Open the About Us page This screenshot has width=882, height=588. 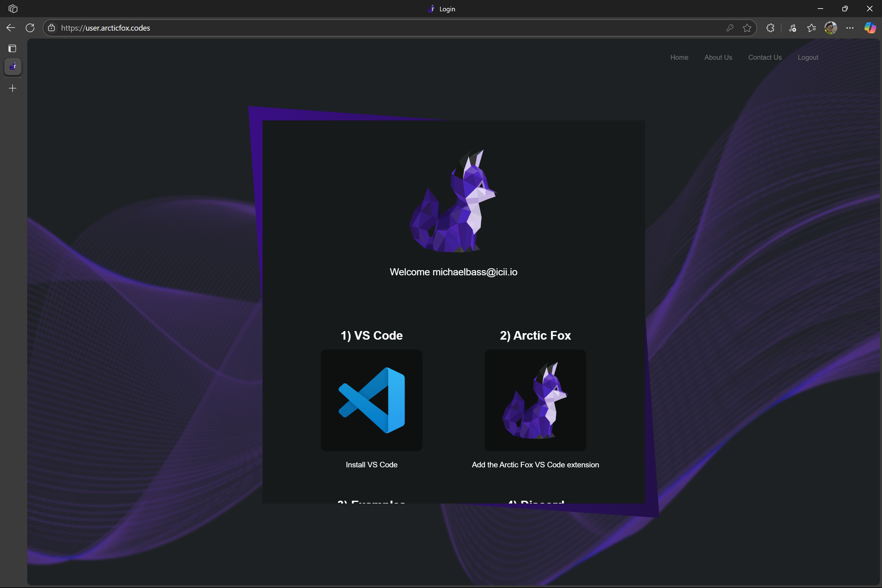tap(718, 57)
